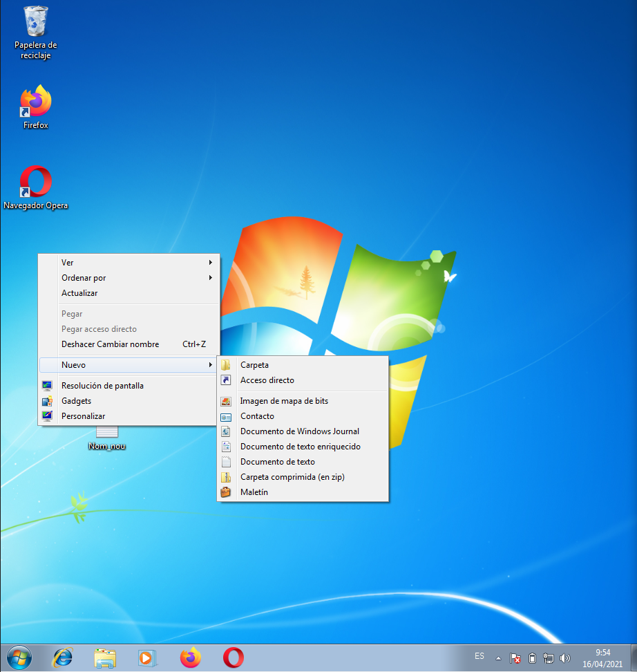Create new Contacto

pos(303,416)
